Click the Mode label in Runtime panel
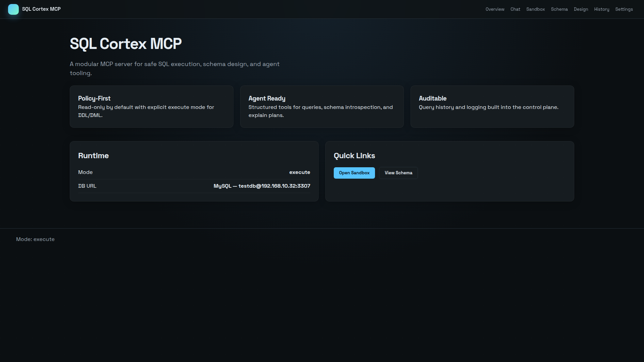The width and height of the screenshot is (644, 362). point(85,172)
